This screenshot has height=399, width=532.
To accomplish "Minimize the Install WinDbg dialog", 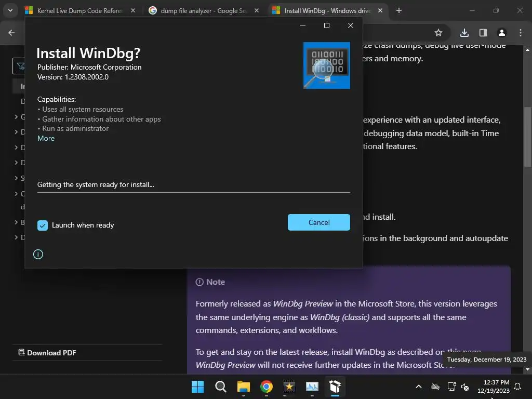I will tap(303, 25).
